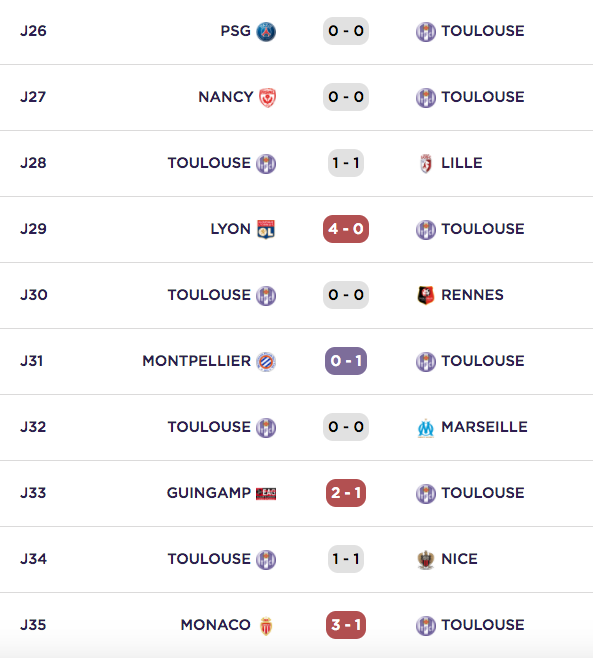This screenshot has width=593, height=658.
Task: Click the Montpellier club crest
Action: click(266, 361)
